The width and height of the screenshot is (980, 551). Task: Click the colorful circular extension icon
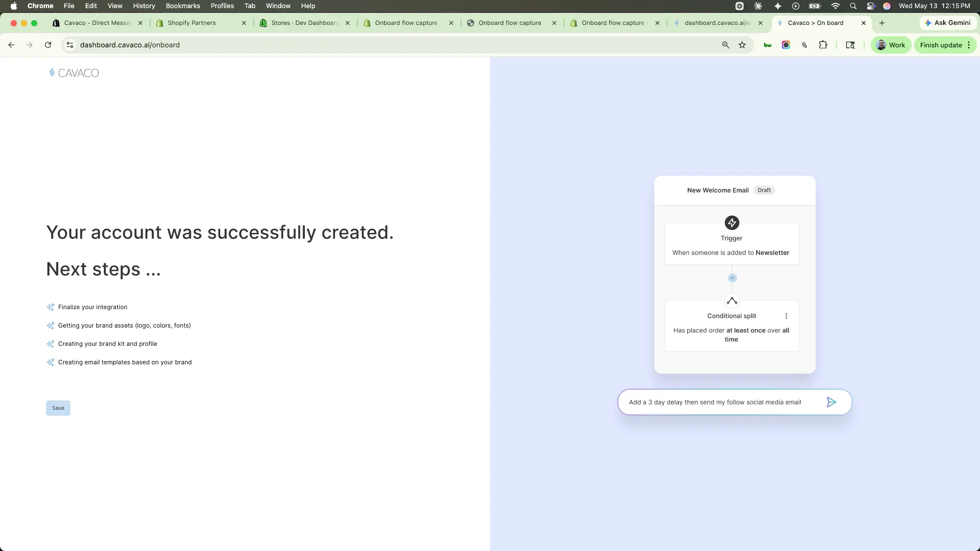point(786,45)
